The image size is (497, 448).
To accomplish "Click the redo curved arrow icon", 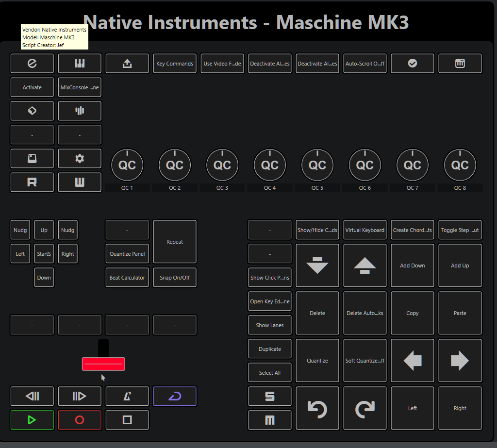I will click(365, 408).
